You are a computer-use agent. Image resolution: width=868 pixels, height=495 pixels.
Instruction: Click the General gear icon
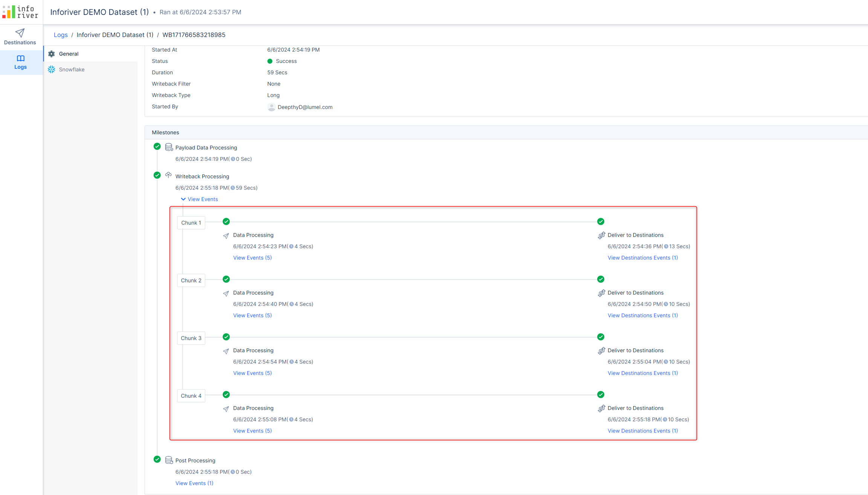tap(52, 54)
